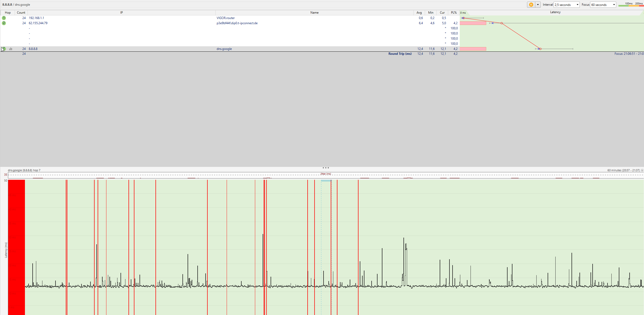Sort by the Hop column header
The width and height of the screenshot is (644, 315).
[8, 13]
